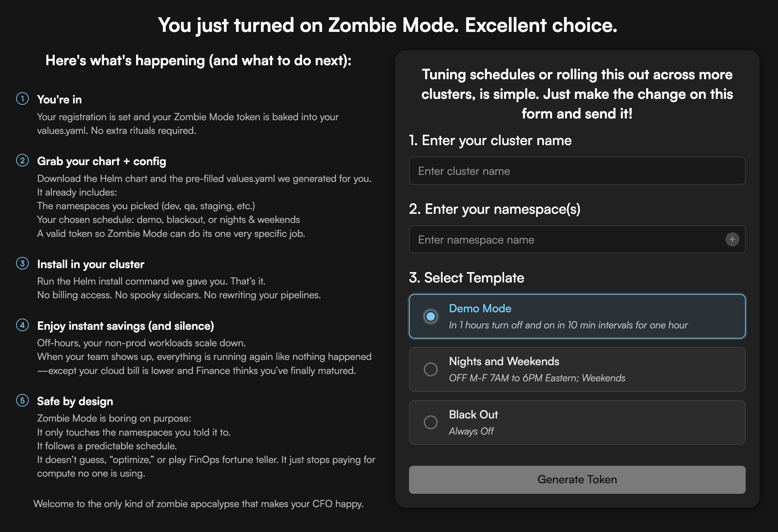This screenshot has width=778, height=532.
Task: Click the step 1 circle icon
Action: click(x=22, y=99)
